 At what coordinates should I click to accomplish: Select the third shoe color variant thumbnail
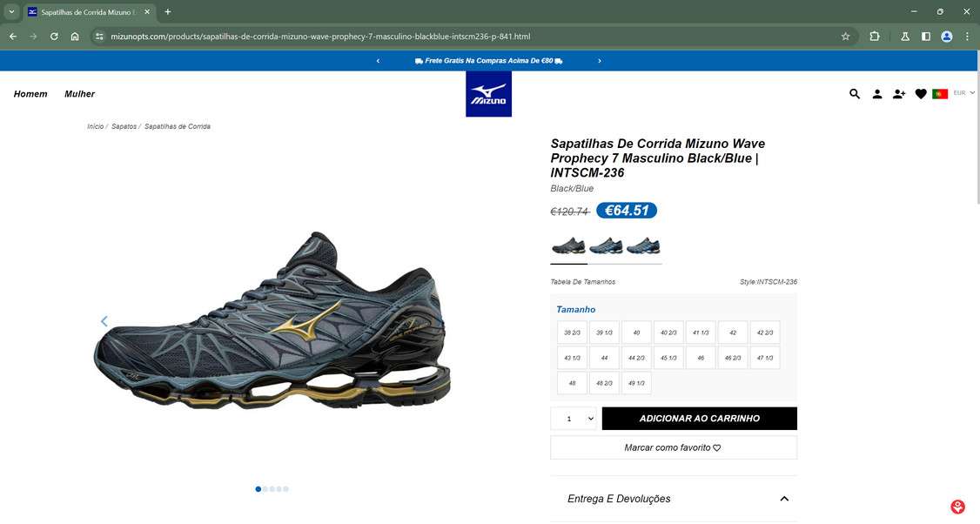(x=643, y=245)
